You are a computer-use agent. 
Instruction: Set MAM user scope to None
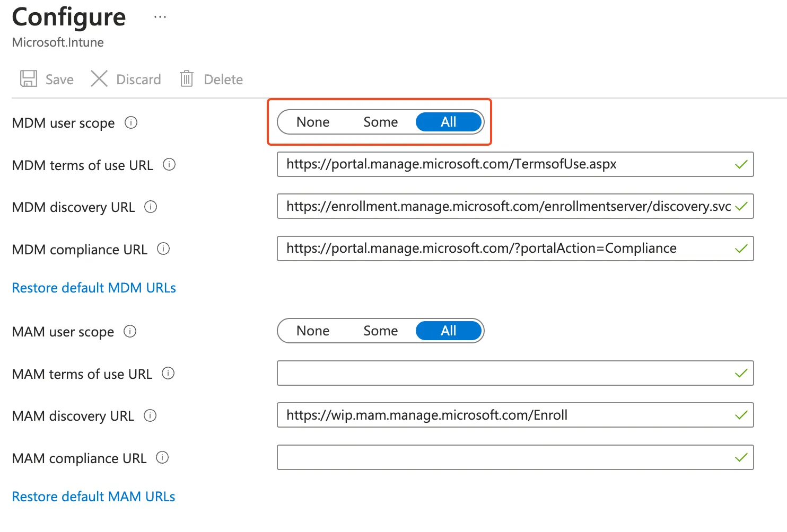coord(313,331)
